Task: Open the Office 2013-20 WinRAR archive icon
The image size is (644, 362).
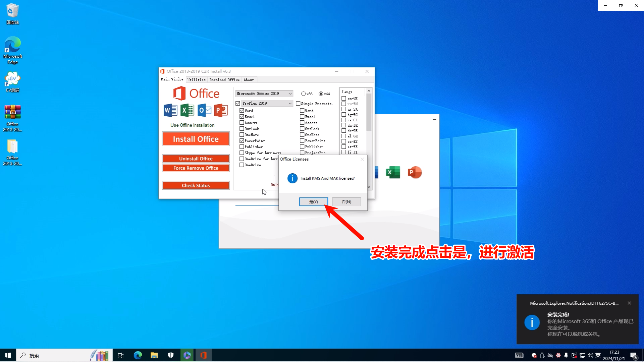Action: [12, 118]
